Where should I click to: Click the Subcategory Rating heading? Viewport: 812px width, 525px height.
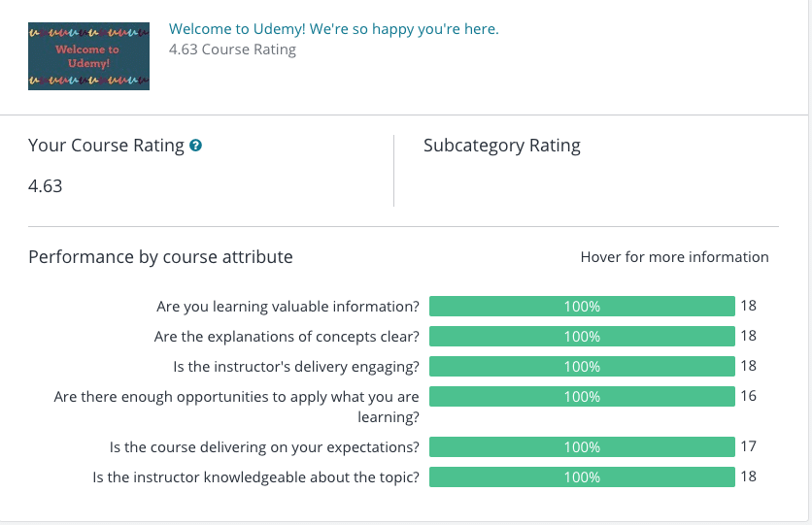(x=502, y=146)
